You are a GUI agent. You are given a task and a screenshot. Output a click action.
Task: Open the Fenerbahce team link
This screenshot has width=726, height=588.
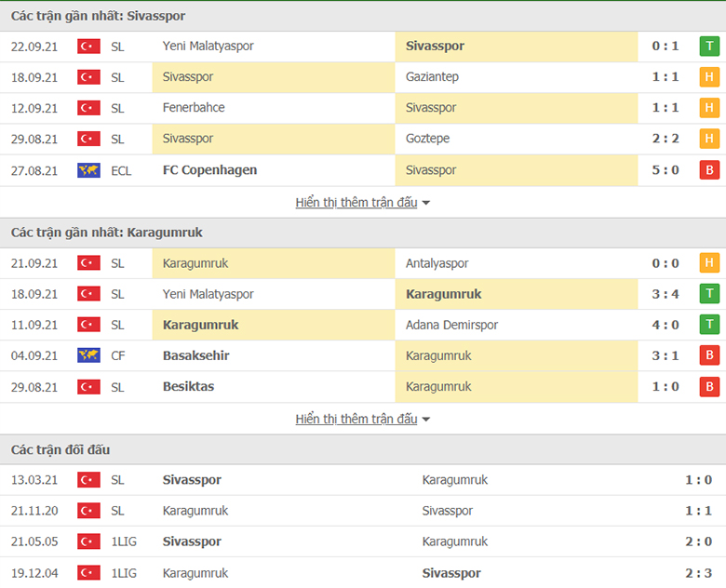point(193,108)
